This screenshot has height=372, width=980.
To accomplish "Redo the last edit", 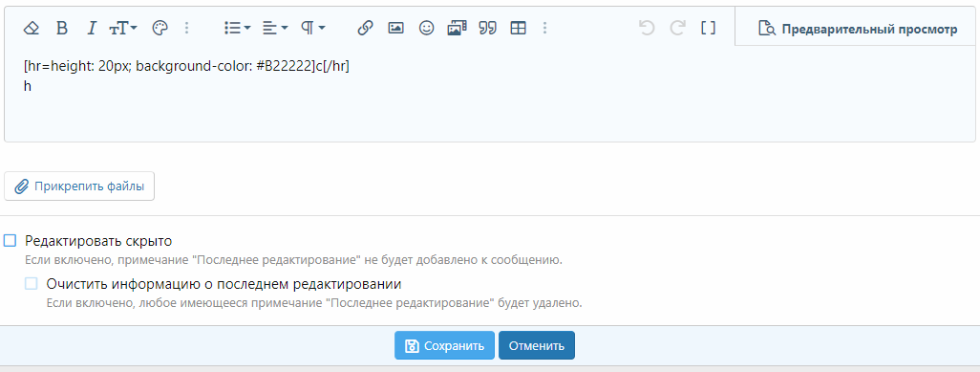I will (677, 28).
